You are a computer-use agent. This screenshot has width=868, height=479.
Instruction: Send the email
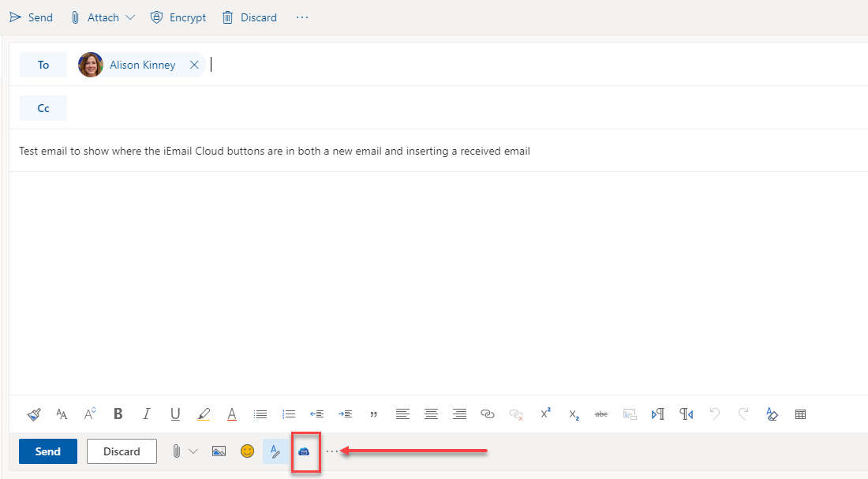coord(47,451)
